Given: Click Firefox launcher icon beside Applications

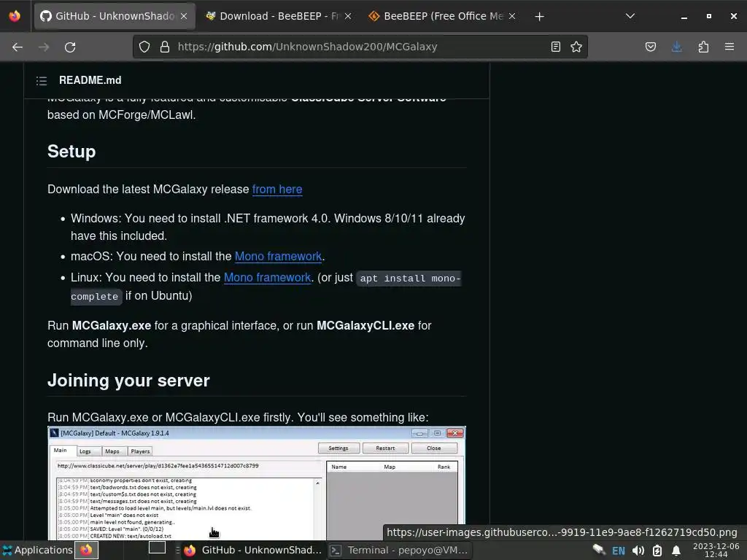Looking at the screenshot, I should [x=86, y=550].
